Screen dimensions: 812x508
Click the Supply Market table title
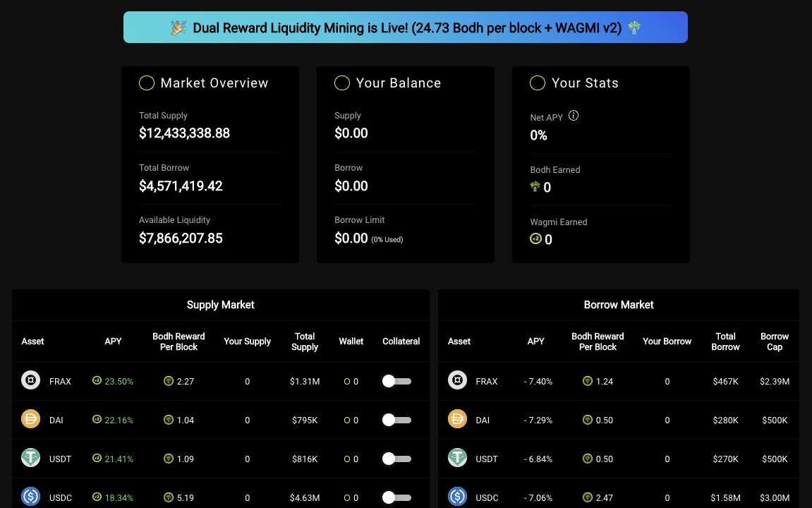[220, 304]
